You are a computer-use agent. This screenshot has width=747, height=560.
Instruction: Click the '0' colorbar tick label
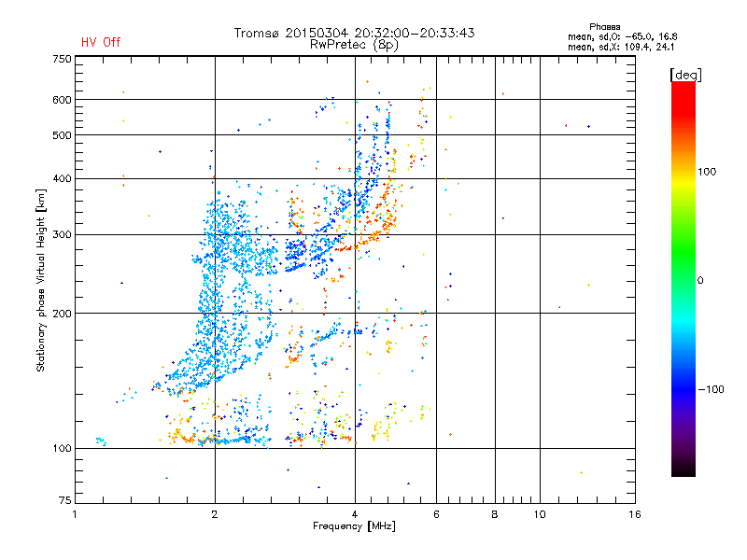click(700, 281)
